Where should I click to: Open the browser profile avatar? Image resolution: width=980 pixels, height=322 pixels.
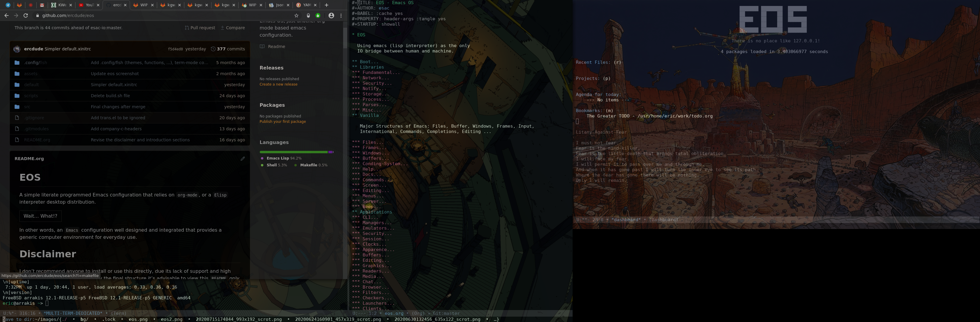click(331, 16)
